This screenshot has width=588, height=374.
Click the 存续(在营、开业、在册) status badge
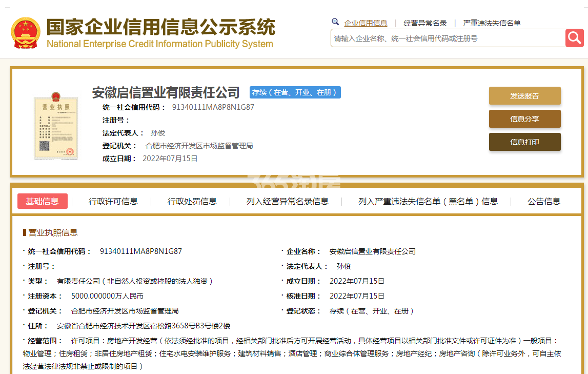(295, 92)
